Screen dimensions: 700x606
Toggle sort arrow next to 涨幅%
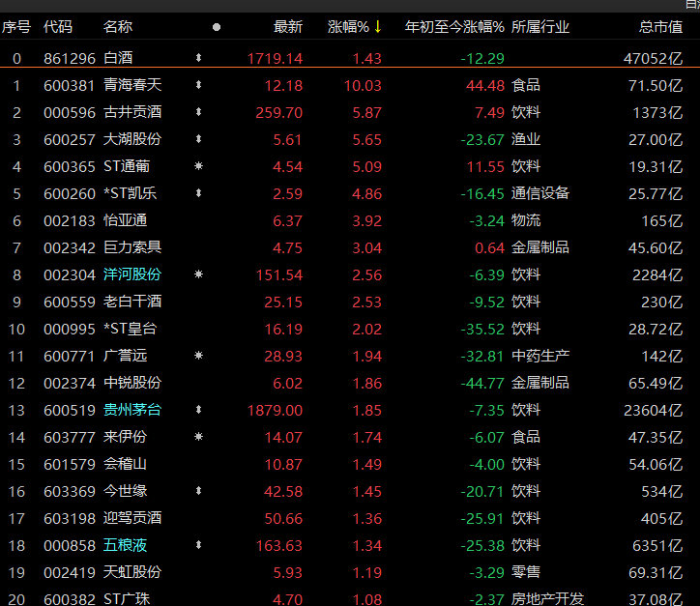pos(378,27)
